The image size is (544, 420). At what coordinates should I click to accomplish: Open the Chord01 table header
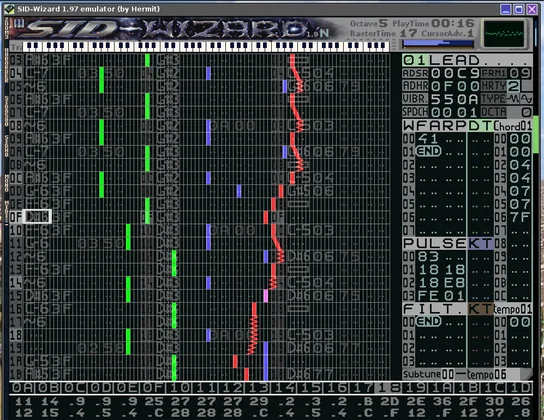click(x=513, y=126)
